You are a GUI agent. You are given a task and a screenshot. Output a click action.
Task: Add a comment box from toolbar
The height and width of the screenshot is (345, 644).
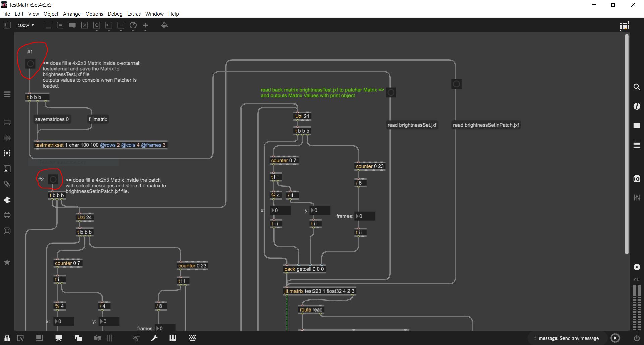[72, 25]
